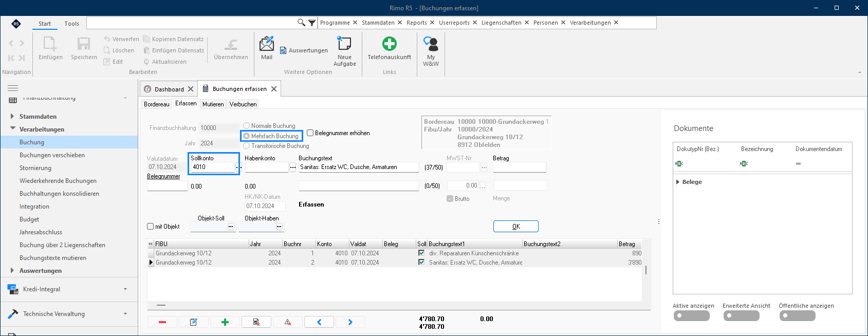Open the Mutieren subtab
Viewport: 868px width, 336px height.
click(213, 104)
